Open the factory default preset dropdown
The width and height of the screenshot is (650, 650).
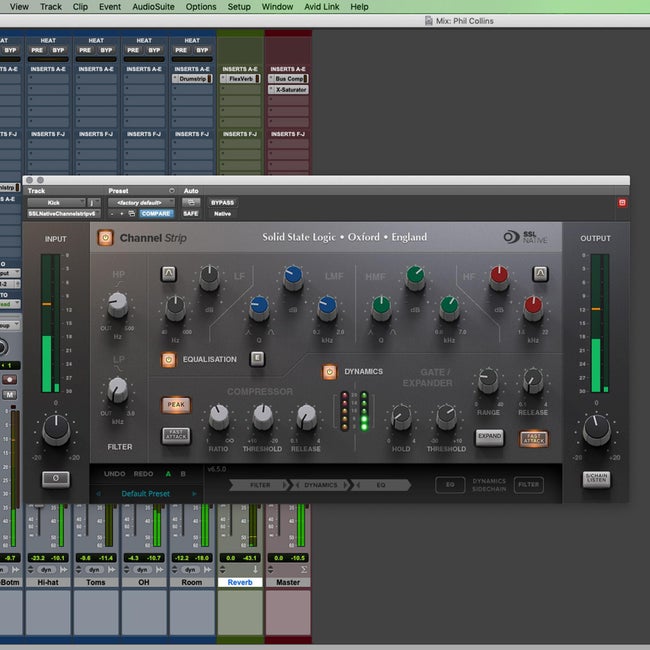click(x=141, y=202)
